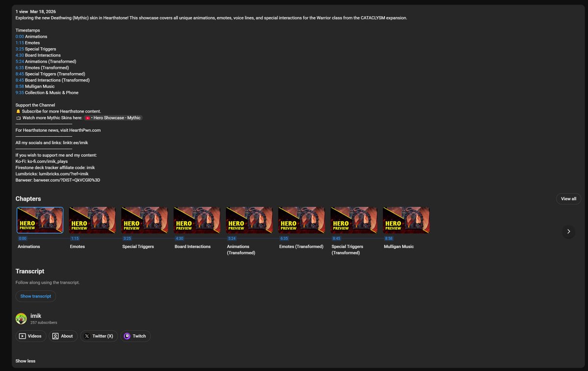The width and height of the screenshot is (588, 371).
Task: Select Board Interactions chapter thumbnail
Action: coord(197,220)
